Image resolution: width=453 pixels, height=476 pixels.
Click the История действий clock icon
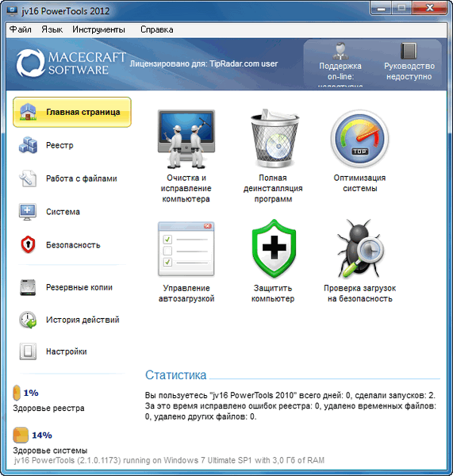tap(28, 320)
